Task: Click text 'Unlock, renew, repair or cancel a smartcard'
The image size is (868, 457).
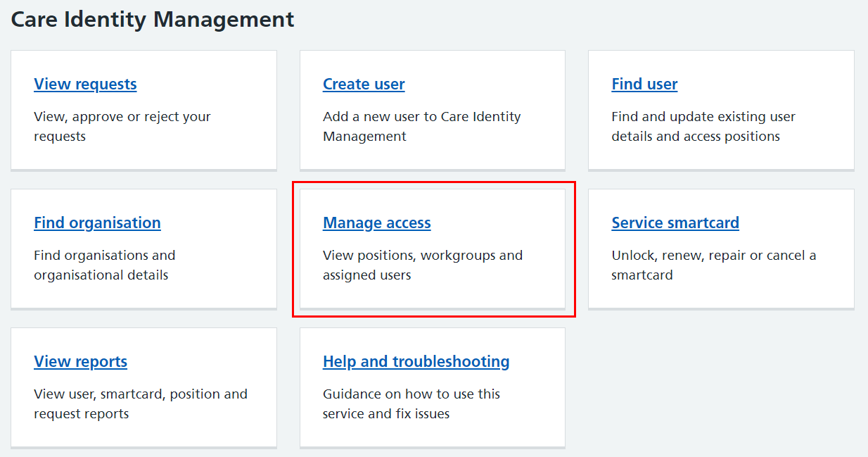Action: click(x=714, y=265)
